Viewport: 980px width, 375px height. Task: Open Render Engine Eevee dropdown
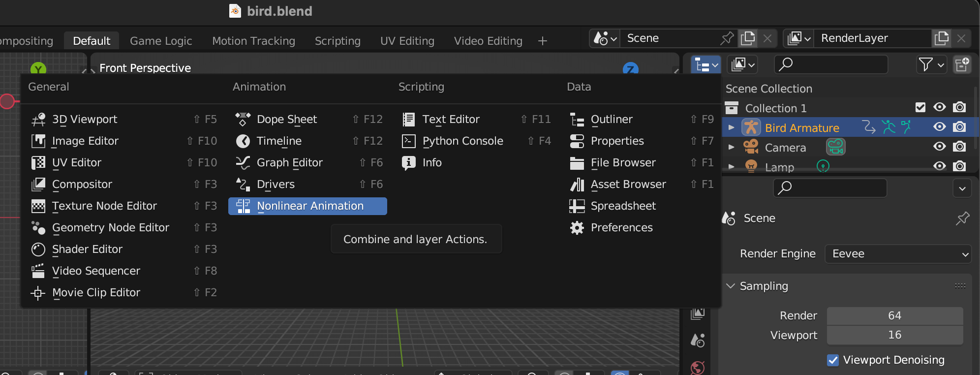point(898,254)
